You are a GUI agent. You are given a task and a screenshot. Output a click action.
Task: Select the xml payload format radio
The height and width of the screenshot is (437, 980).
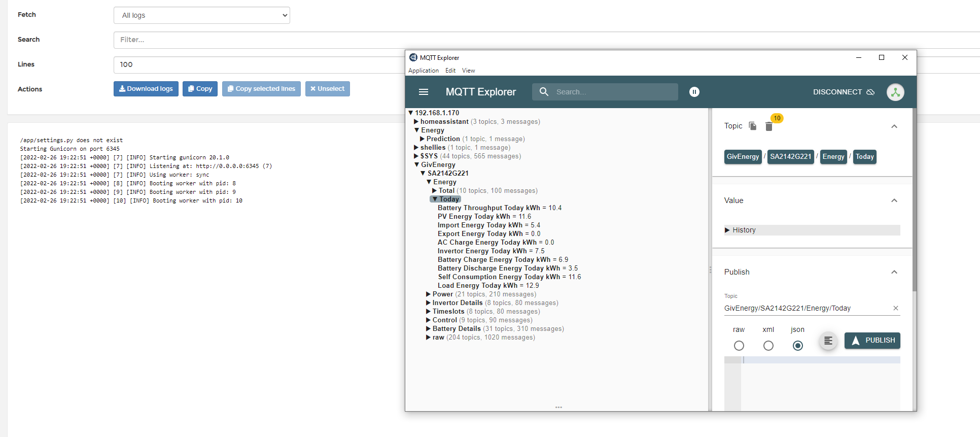coord(768,346)
